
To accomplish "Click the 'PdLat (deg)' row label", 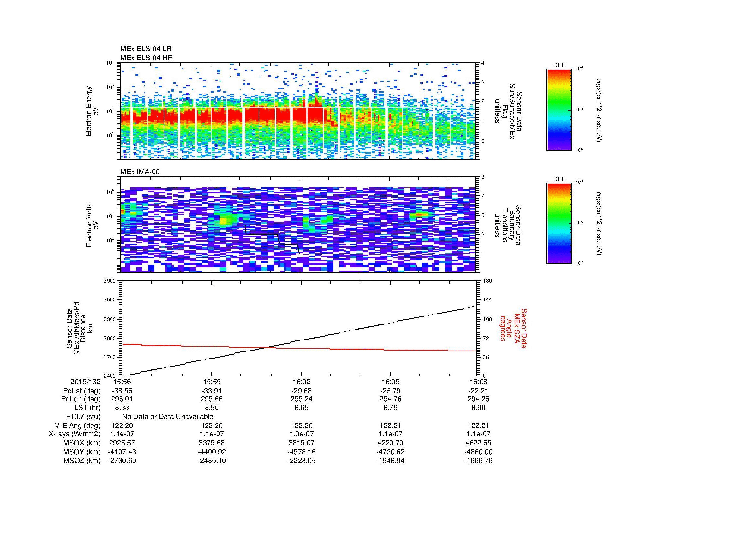I will click(x=82, y=391).
